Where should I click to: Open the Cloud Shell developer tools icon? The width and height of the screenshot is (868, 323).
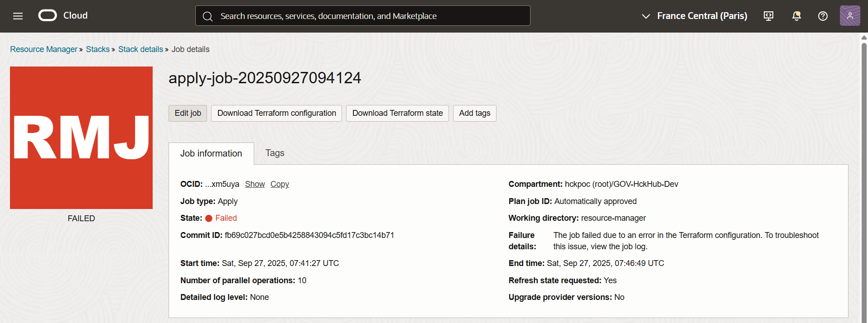(x=768, y=16)
